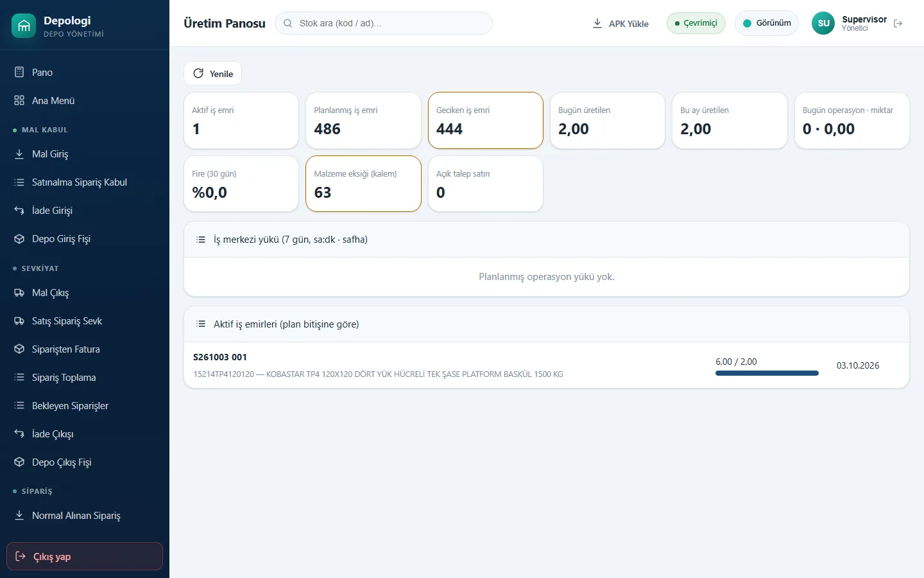Screen dimensions: 924x578
Task: Click the Ana Menü grid icon
Action: click(x=19, y=100)
